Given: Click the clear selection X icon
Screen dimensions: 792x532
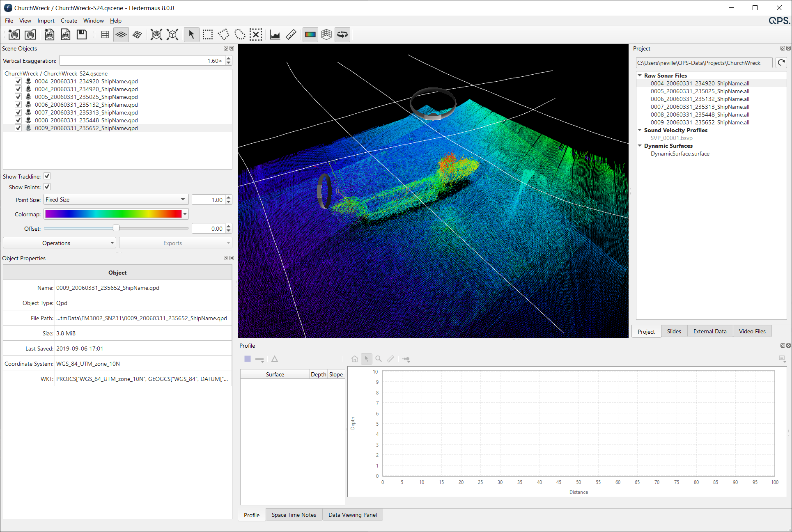Looking at the screenshot, I should coord(256,35).
